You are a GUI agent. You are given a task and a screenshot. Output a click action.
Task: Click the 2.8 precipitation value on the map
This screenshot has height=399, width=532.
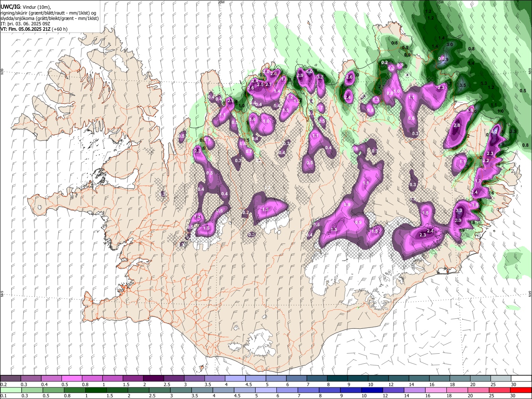[457, 126]
